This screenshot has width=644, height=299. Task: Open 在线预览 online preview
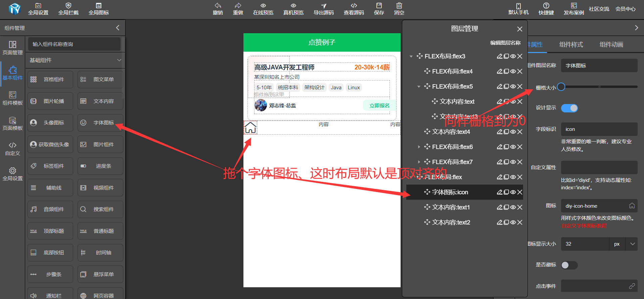[x=263, y=9]
